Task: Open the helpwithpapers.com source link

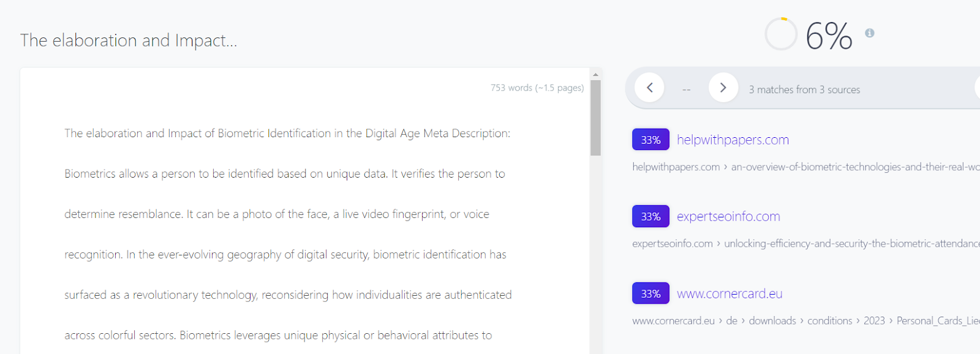Action: tap(733, 140)
